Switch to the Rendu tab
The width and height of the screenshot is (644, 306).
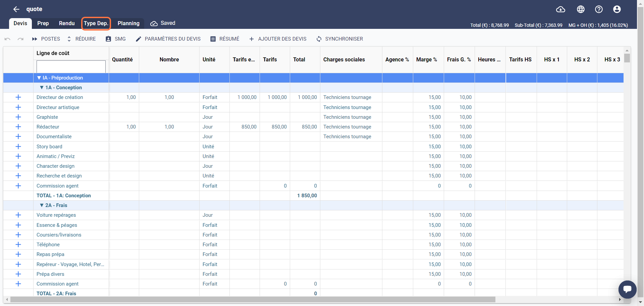67,23
